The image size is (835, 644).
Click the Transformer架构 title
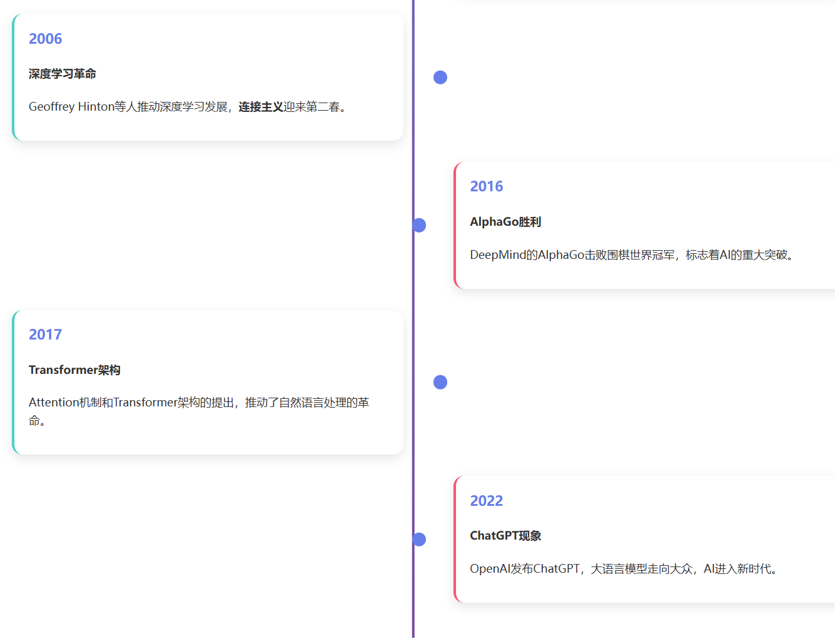tap(74, 370)
